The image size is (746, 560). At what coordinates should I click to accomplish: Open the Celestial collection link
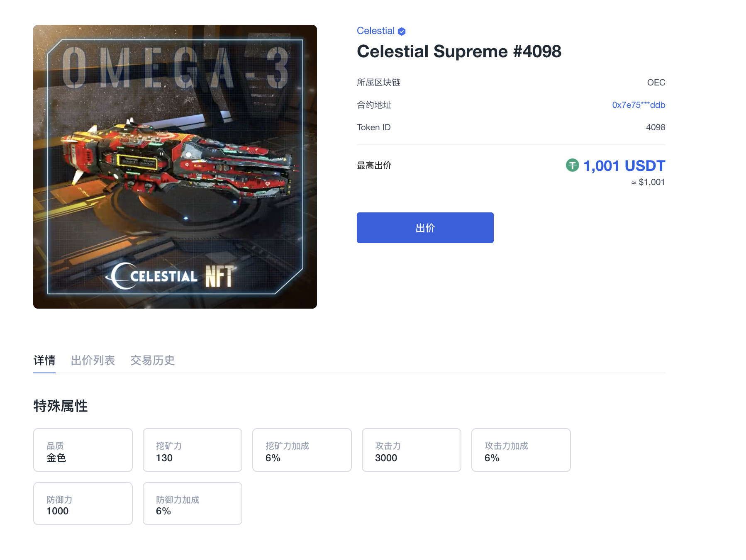[375, 31]
